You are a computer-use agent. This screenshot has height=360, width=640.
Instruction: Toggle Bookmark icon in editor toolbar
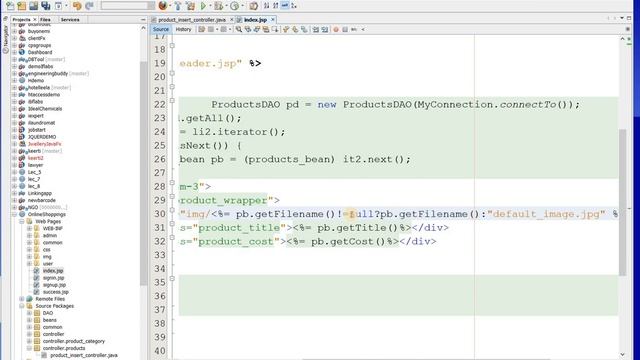304,29
